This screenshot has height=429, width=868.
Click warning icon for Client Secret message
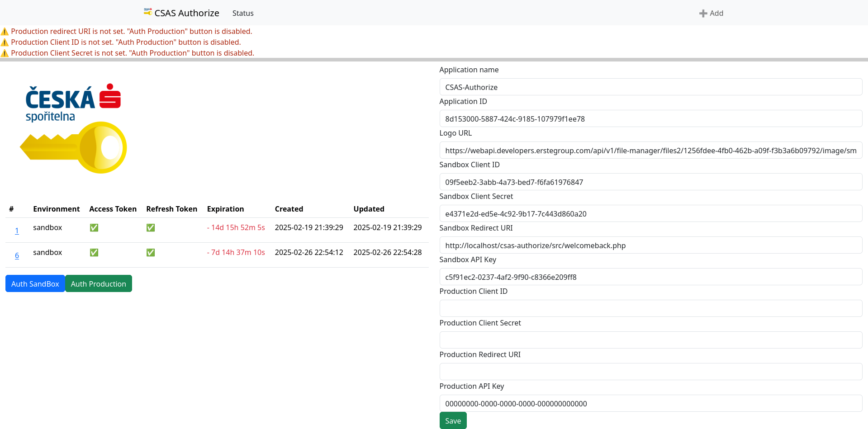pyautogui.click(x=5, y=53)
